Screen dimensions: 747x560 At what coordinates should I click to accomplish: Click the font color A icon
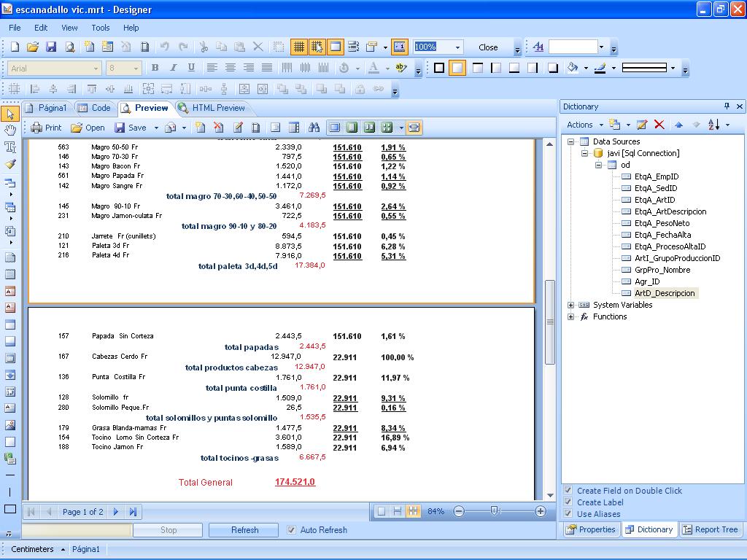pyautogui.click(x=374, y=68)
